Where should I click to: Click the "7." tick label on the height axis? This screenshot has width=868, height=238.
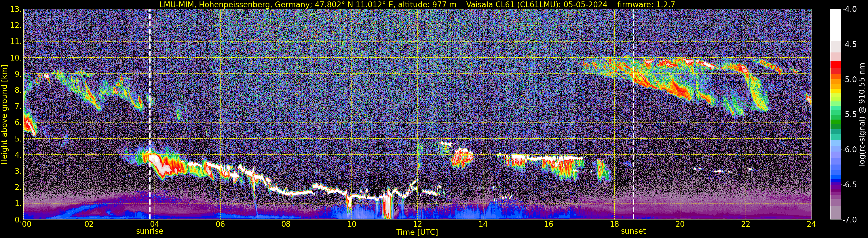pos(18,107)
